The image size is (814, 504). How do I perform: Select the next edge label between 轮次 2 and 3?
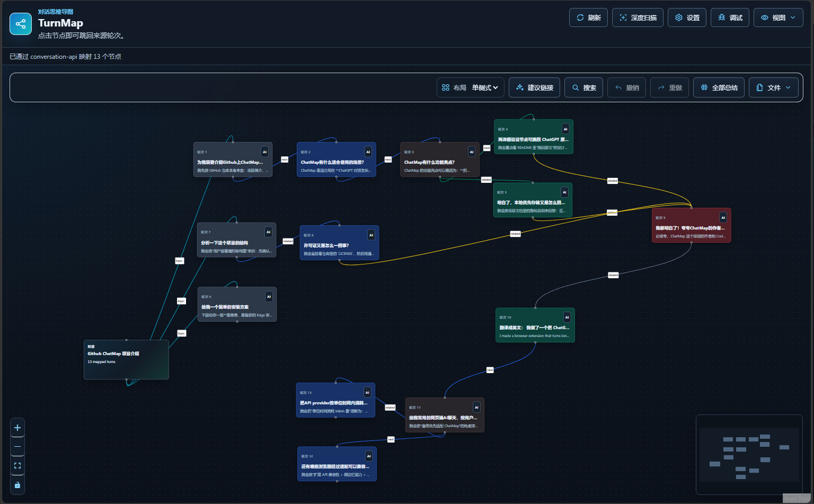coord(388,160)
